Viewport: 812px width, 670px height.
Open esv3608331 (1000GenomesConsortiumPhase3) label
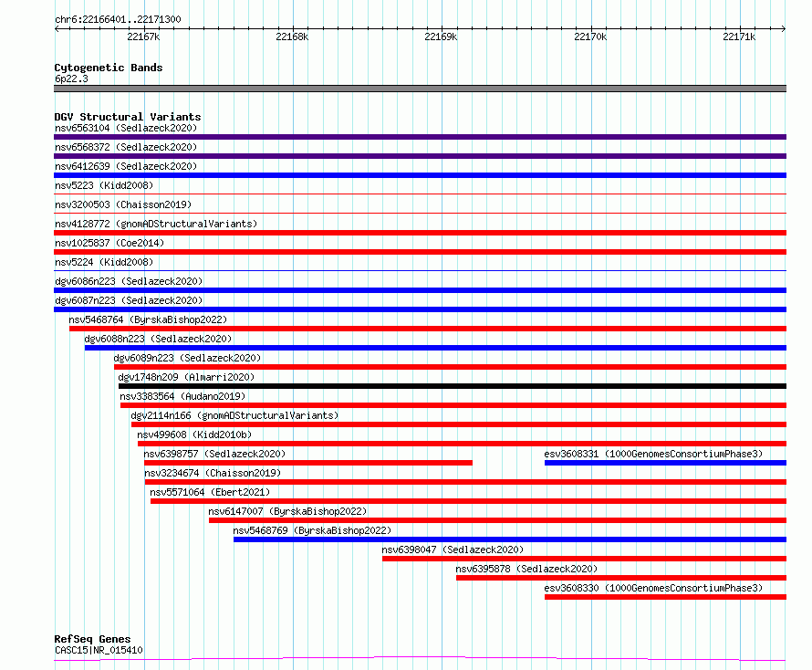(x=653, y=454)
